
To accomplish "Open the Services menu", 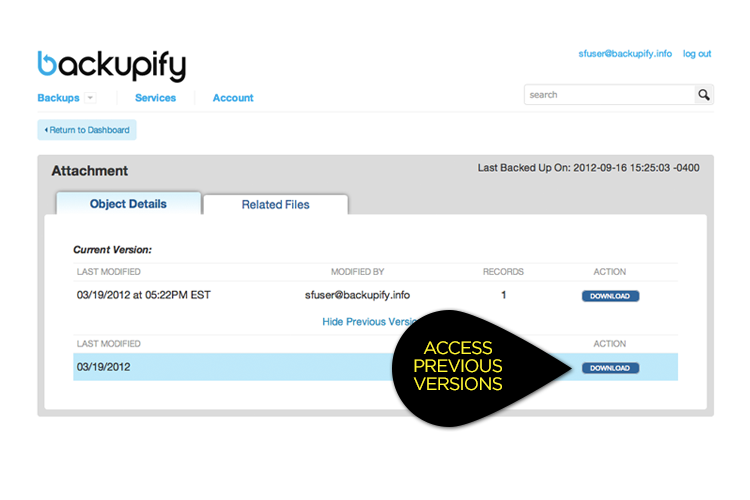I will [x=155, y=98].
